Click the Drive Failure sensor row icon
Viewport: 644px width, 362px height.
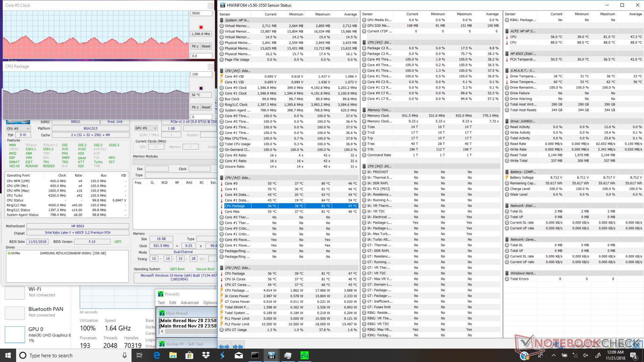point(507,93)
